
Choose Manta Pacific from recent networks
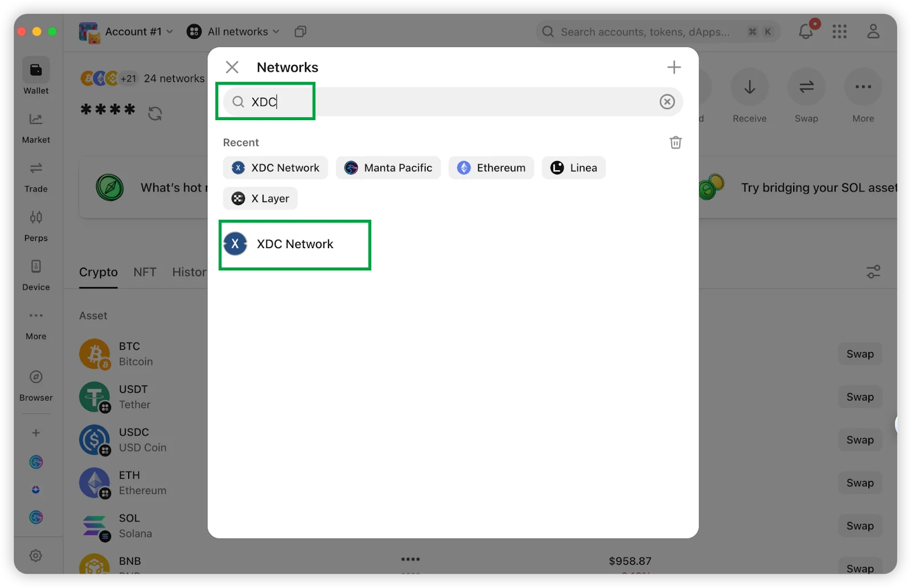click(x=388, y=168)
